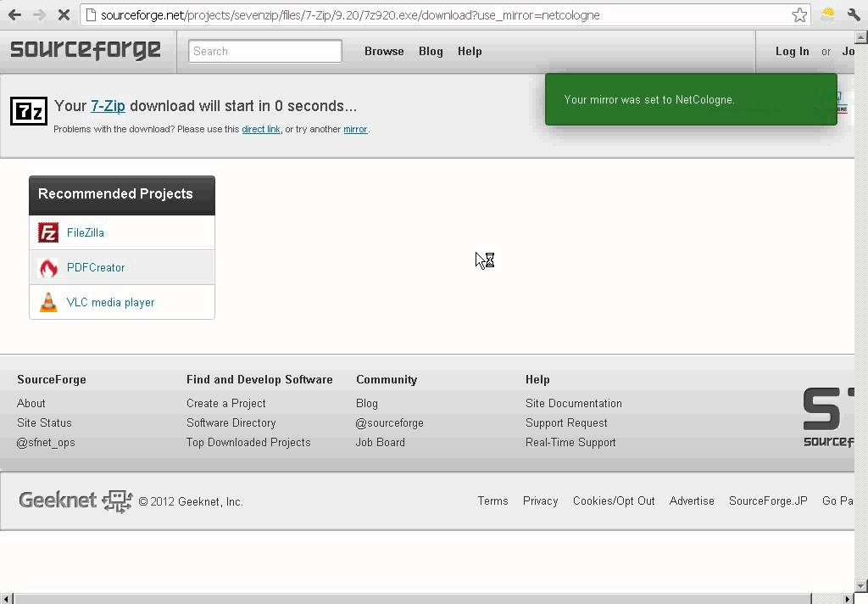868x604 pixels.
Task: Click the Help footer column heading
Action: pyautogui.click(x=537, y=379)
